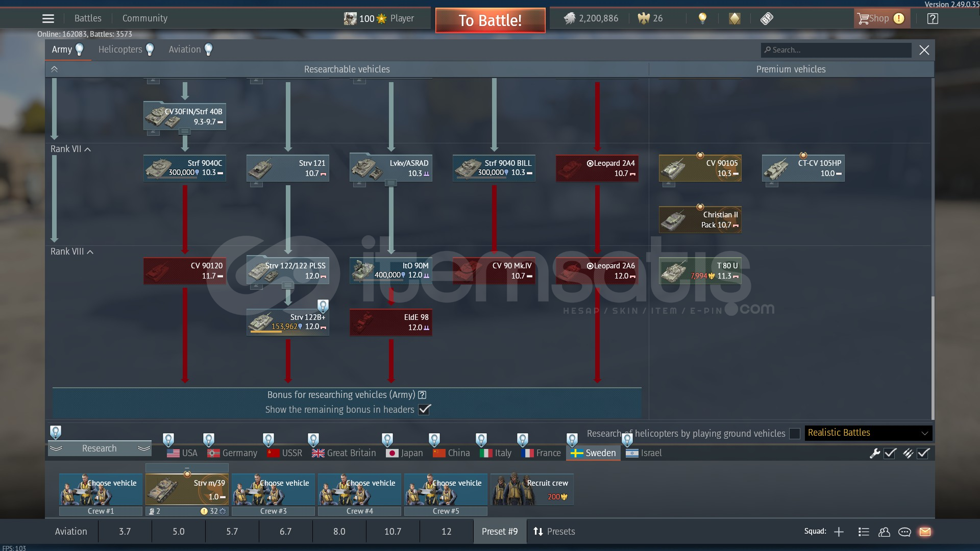Click the Research button

tap(100, 448)
